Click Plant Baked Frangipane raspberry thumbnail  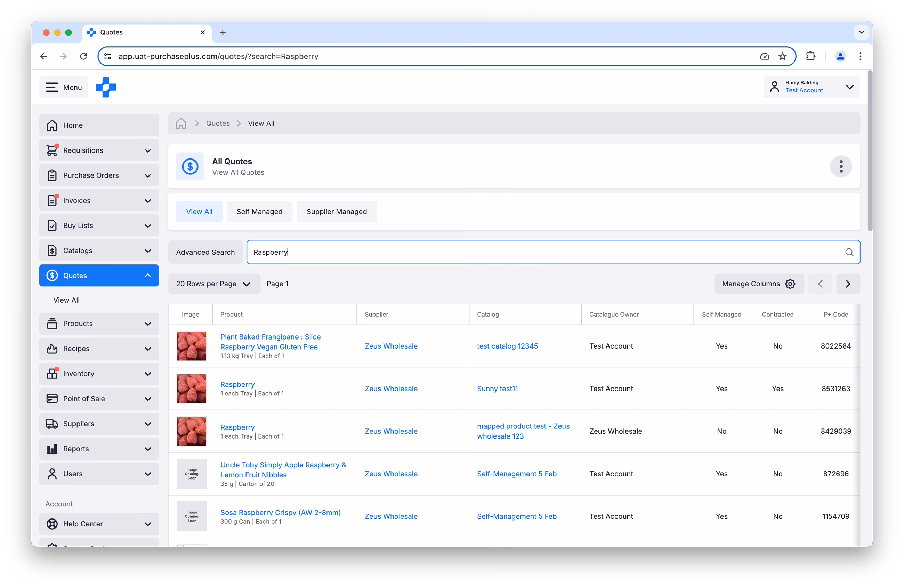click(x=192, y=346)
